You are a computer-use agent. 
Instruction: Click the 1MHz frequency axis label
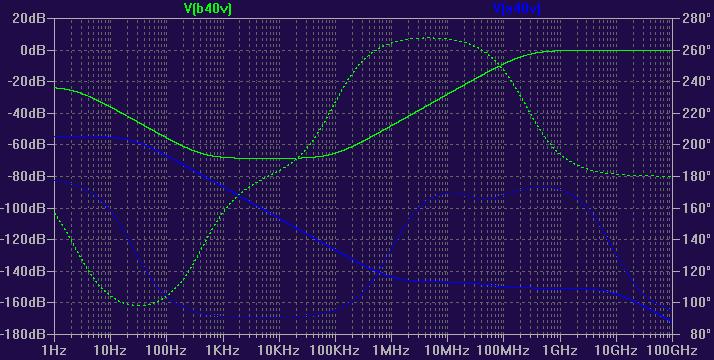click(x=391, y=350)
